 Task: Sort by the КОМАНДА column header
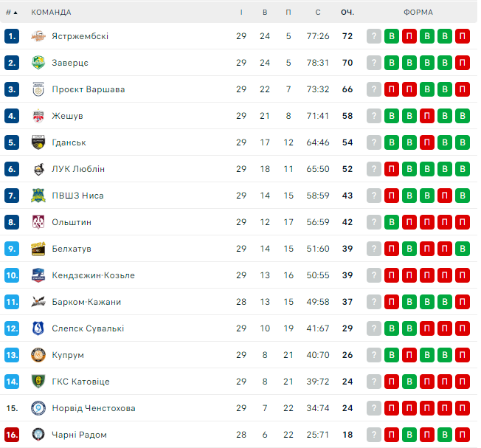[x=52, y=13]
